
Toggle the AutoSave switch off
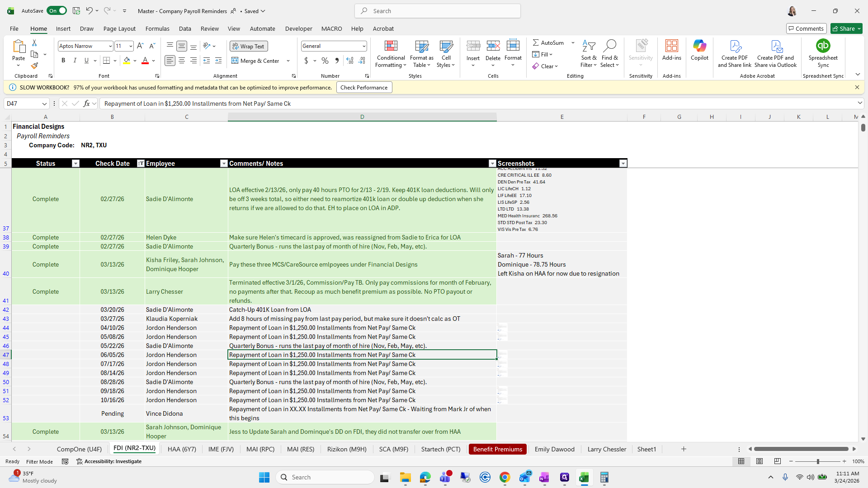coord(57,11)
